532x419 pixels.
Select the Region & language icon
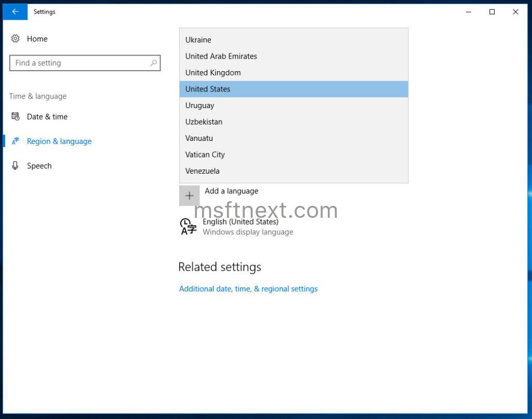click(x=15, y=141)
